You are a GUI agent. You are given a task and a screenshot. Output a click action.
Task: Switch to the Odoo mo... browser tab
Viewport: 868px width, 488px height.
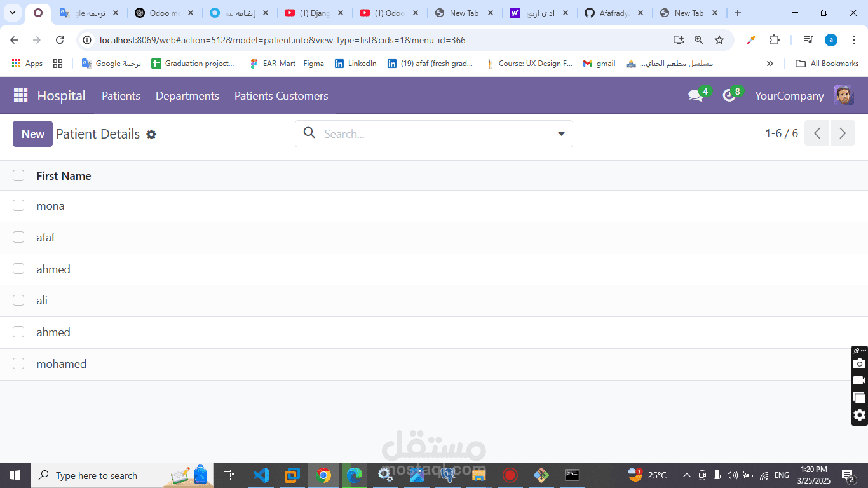165,13
